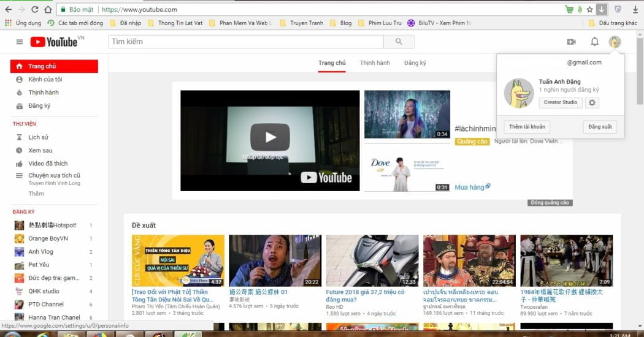Screen dimensions: 644x337
Task: Open the 22:04:54 Thai drama thumbnail
Action: point(469,260)
